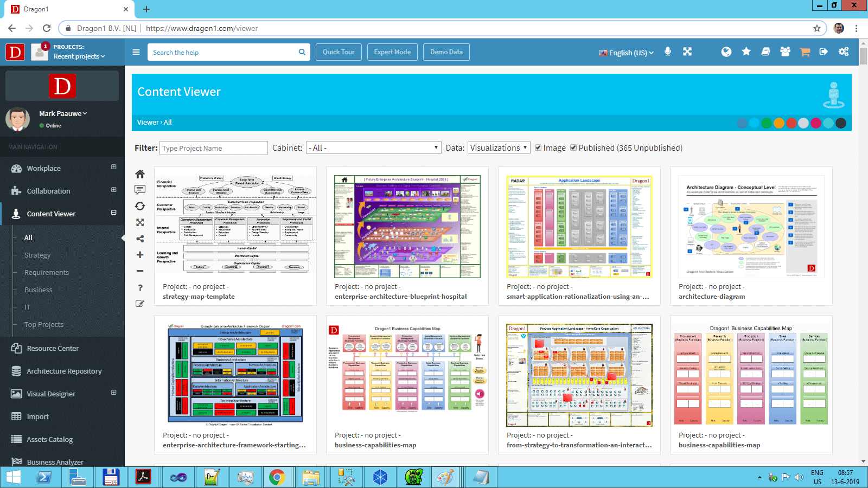868x488 pixels.
Task: Click the plus zoom-in icon
Action: click(140, 255)
